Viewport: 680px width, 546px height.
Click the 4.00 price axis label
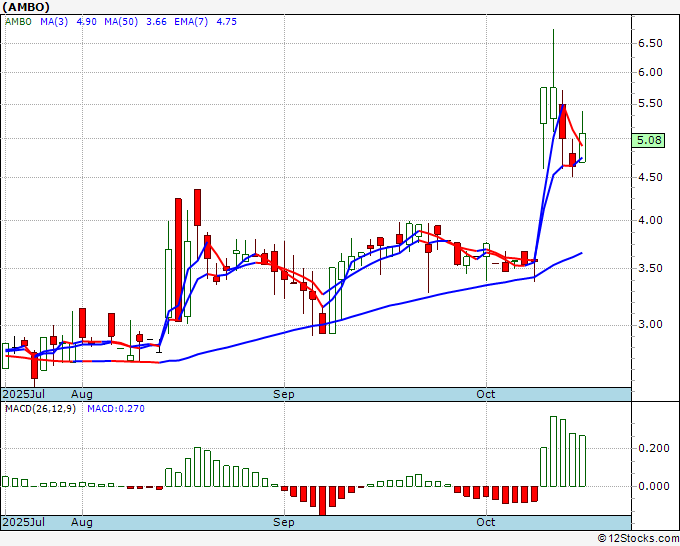650,220
